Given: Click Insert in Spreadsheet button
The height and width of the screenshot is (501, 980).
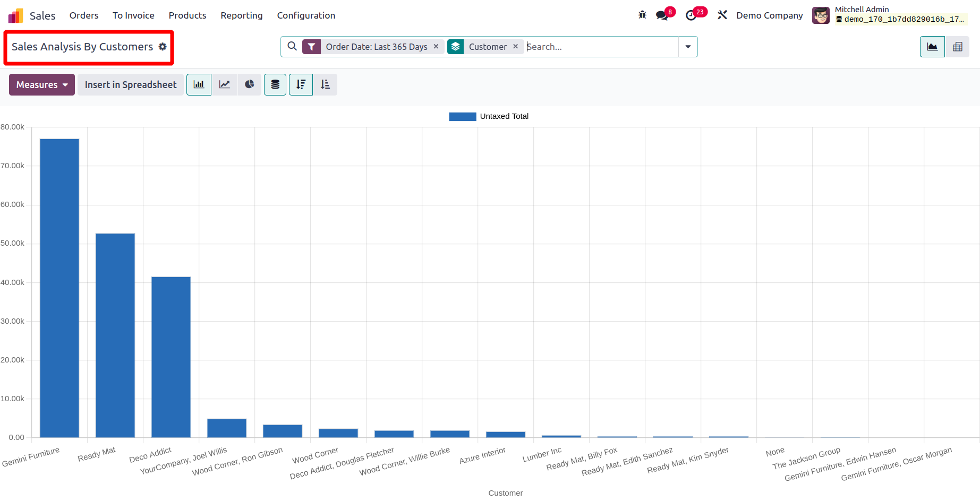Looking at the screenshot, I should 131,84.
